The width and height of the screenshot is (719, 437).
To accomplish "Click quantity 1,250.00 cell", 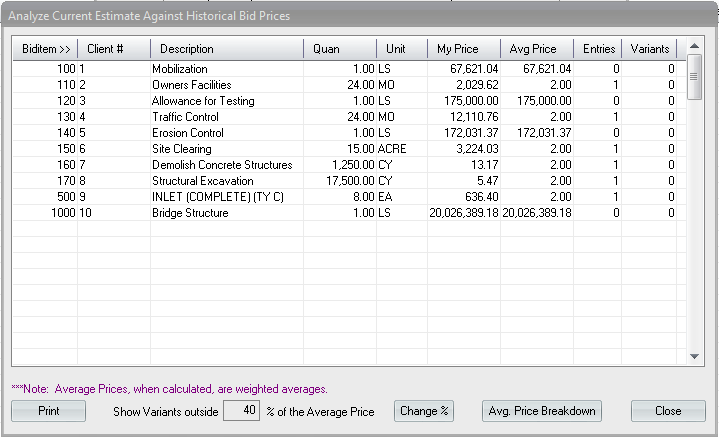I will [353, 165].
